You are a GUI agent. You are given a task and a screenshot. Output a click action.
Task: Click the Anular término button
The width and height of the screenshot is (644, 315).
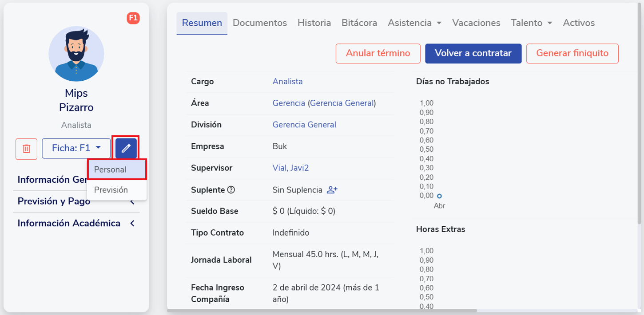click(378, 53)
